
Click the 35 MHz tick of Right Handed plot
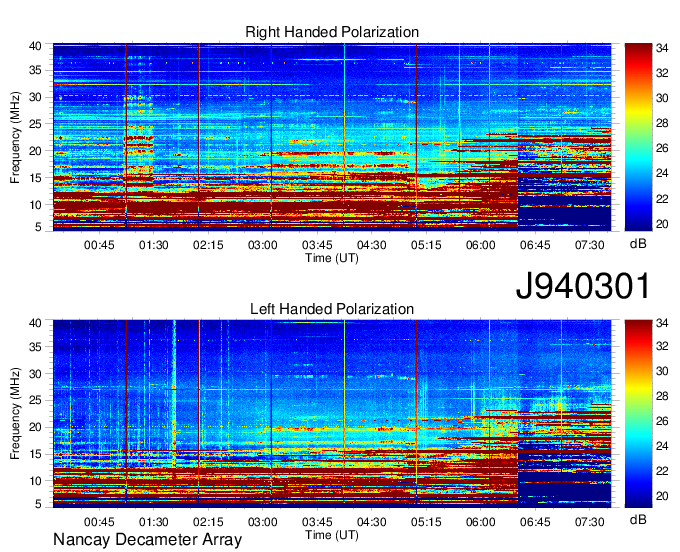(35, 70)
